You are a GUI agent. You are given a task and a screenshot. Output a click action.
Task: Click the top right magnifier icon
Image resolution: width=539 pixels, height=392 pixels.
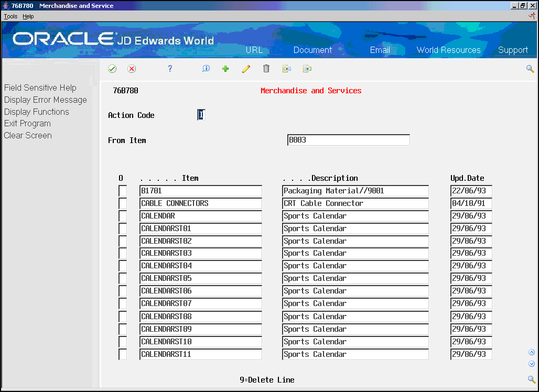coord(530,69)
